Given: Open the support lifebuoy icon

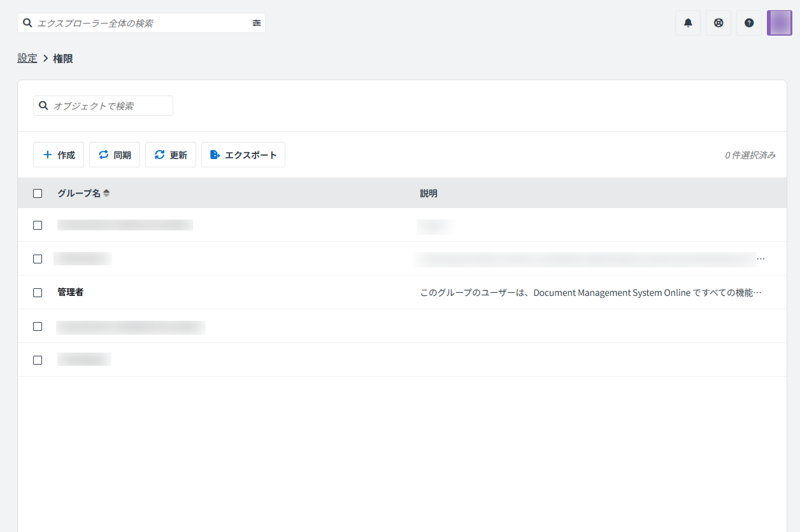Looking at the screenshot, I should (718, 23).
